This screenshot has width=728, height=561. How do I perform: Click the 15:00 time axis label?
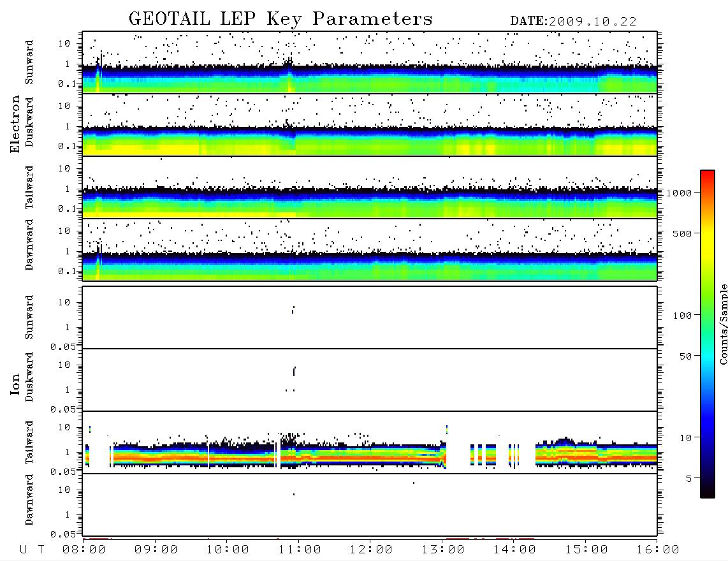pos(586,550)
